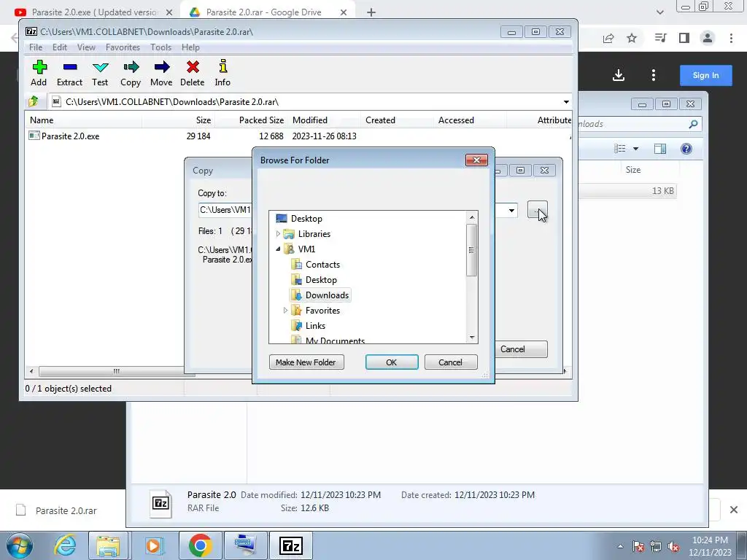Click 7-Zip horizontal scrollbar thumb
Screen dimensions: 747x560
[x=117, y=371]
